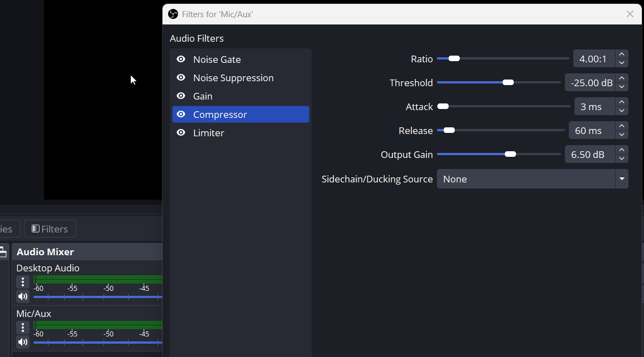This screenshot has width=644, height=357.
Task: Select the Noise Suppression filter
Action: point(233,77)
